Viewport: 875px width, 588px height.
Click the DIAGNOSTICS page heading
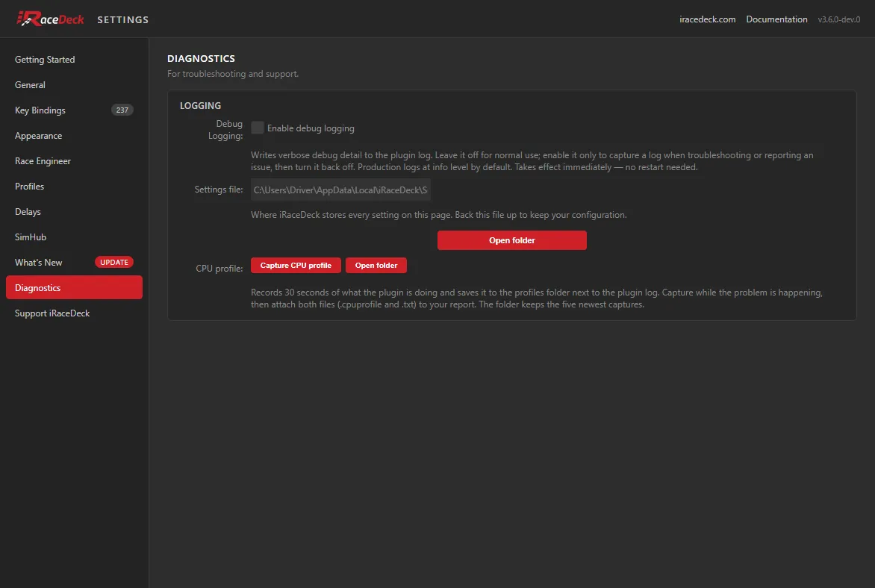[x=201, y=59]
